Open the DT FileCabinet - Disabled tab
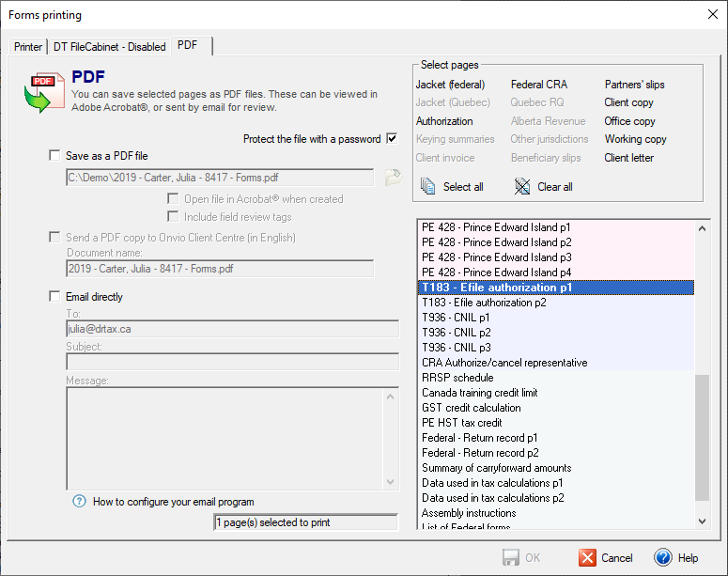 (109, 47)
